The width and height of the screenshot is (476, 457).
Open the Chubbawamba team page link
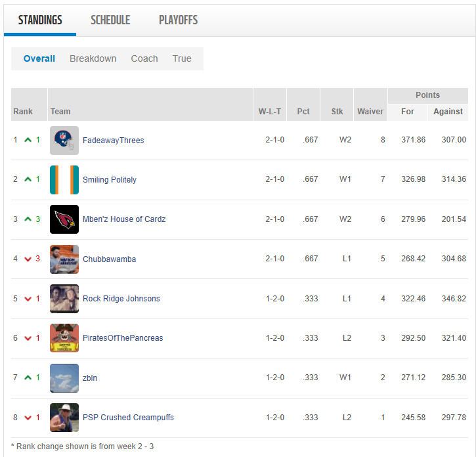109,259
